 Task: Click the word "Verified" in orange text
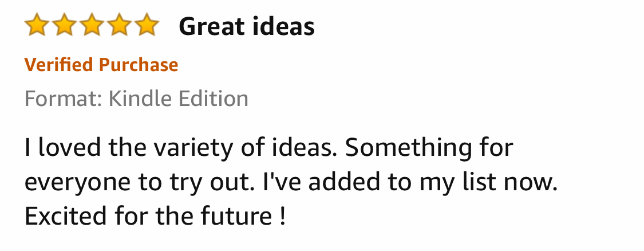coord(58,65)
